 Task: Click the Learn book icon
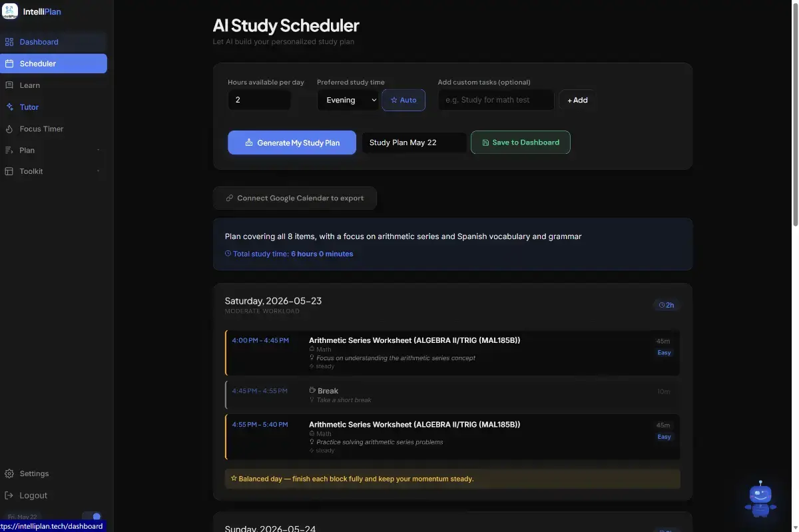(x=9, y=85)
